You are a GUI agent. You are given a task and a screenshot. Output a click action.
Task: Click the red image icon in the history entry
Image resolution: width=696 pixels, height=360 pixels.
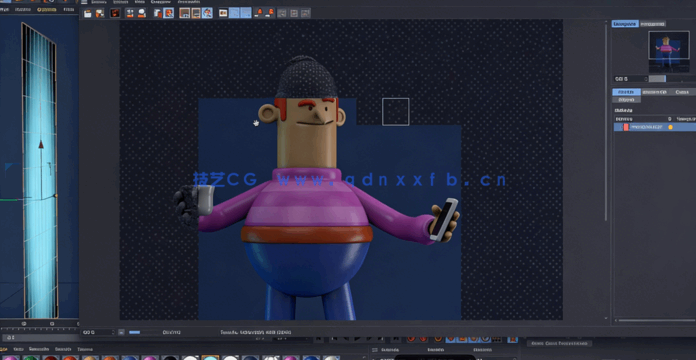tap(626, 127)
